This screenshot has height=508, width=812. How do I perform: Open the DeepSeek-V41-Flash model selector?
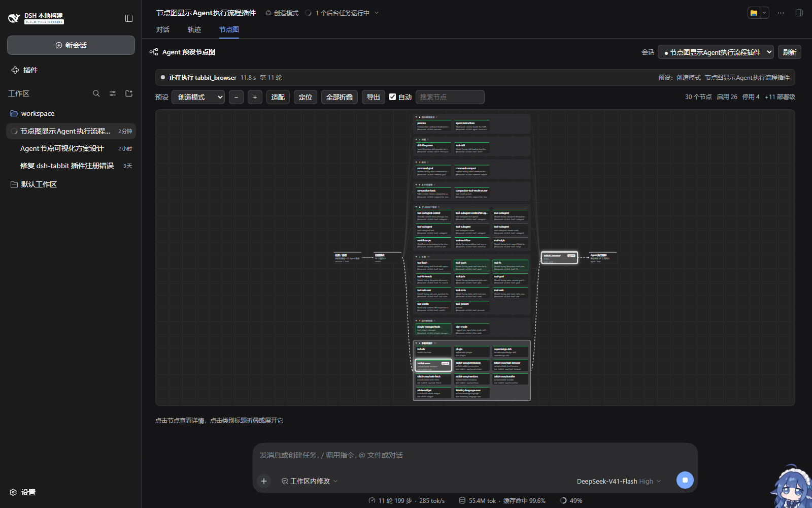coord(619,481)
